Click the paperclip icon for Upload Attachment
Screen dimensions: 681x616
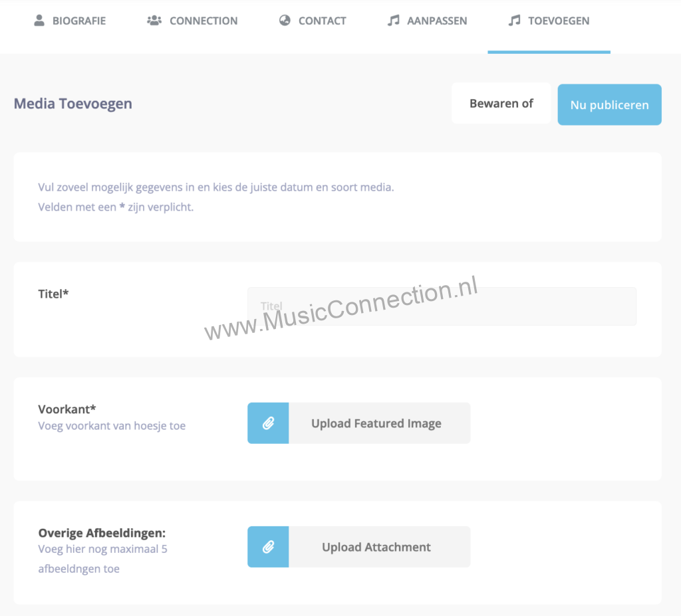point(268,547)
